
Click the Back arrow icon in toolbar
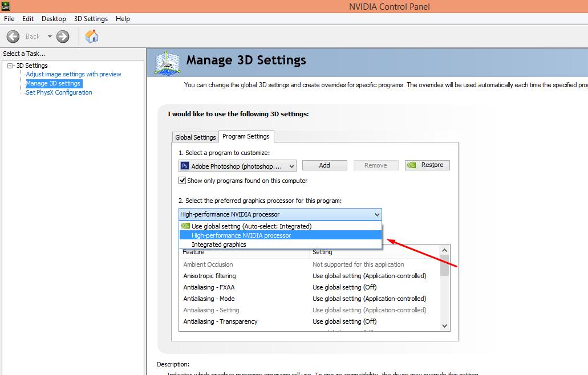click(x=13, y=36)
